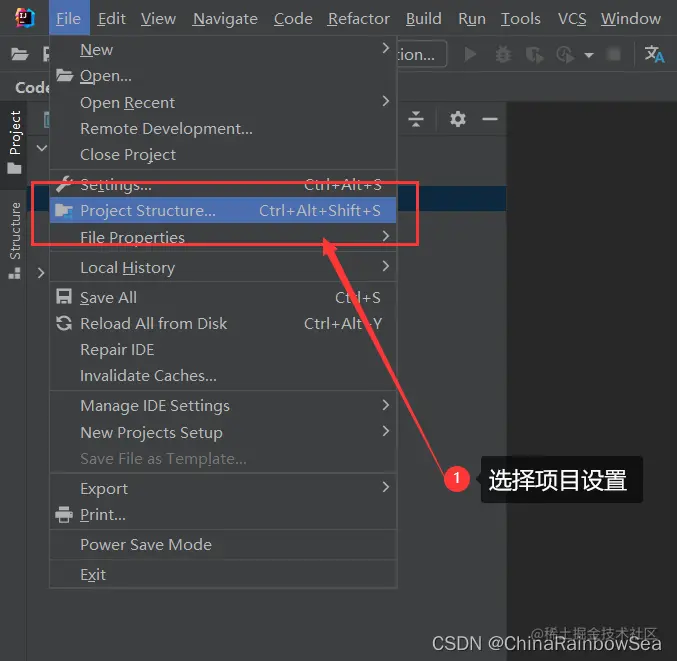
Task: Click the Profiler run icon
Action: click(x=565, y=55)
